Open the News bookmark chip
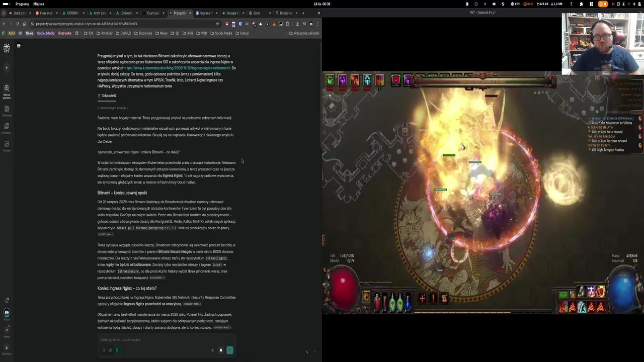Screen dimensions: 644x362 point(29,33)
